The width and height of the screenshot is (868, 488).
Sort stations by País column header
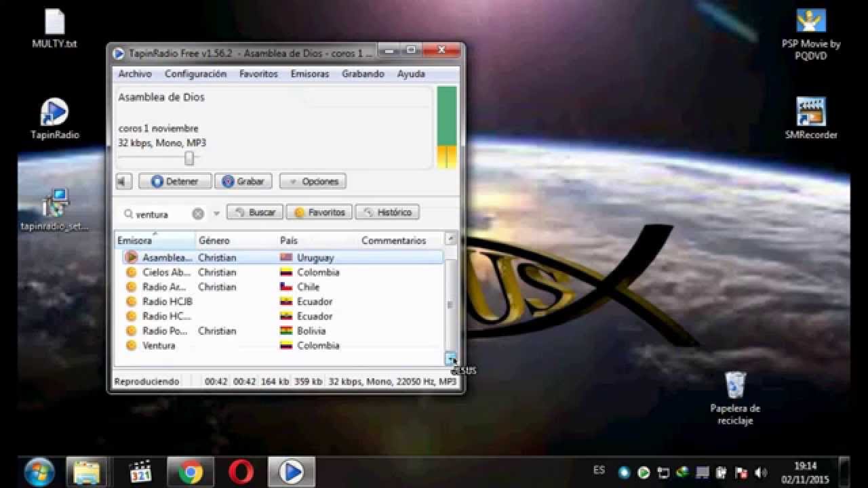[317, 241]
